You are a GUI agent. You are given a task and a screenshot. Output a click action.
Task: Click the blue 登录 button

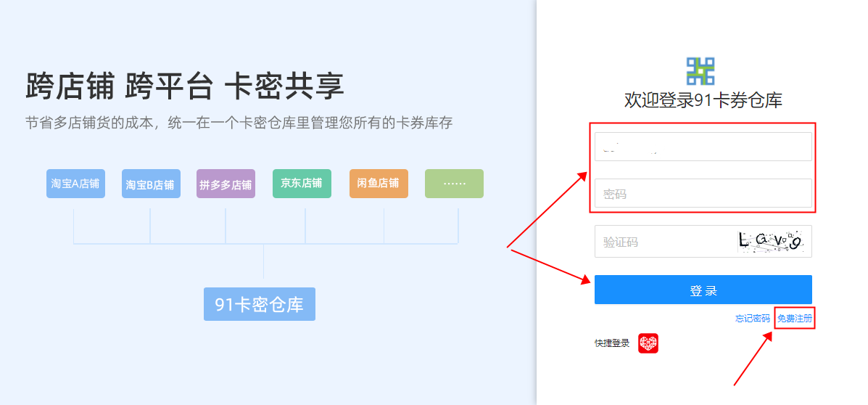click(703, 290)
